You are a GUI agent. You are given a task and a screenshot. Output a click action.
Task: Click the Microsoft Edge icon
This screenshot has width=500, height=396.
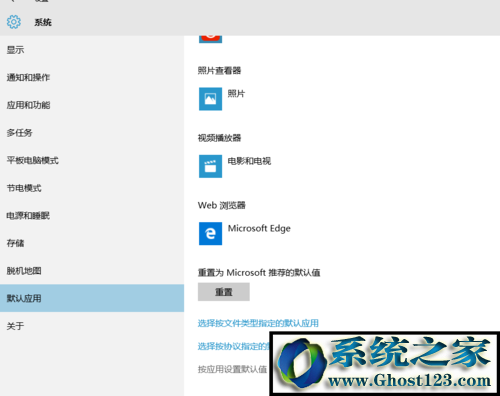(210, 233)
